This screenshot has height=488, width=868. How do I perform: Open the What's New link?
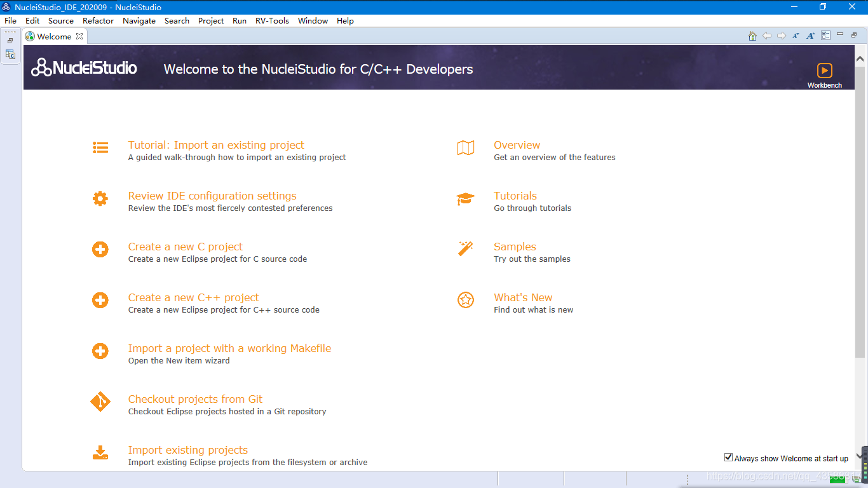pos(523,297)
